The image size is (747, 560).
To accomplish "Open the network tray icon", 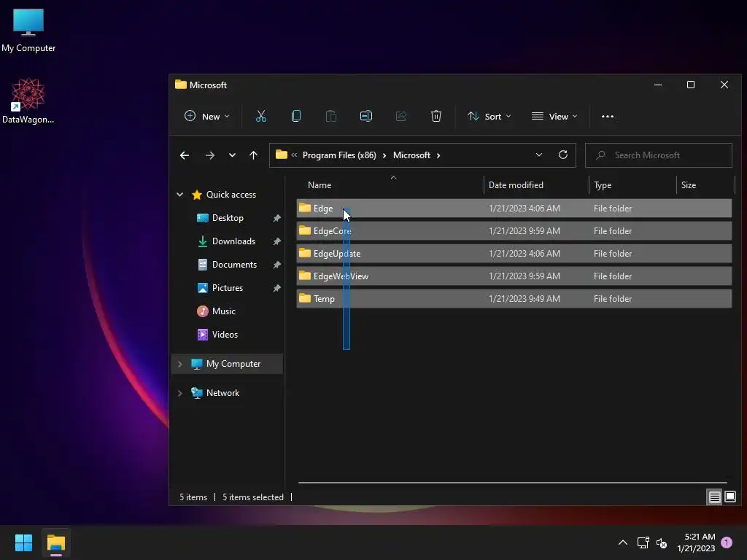I will (x=643, y=542).
